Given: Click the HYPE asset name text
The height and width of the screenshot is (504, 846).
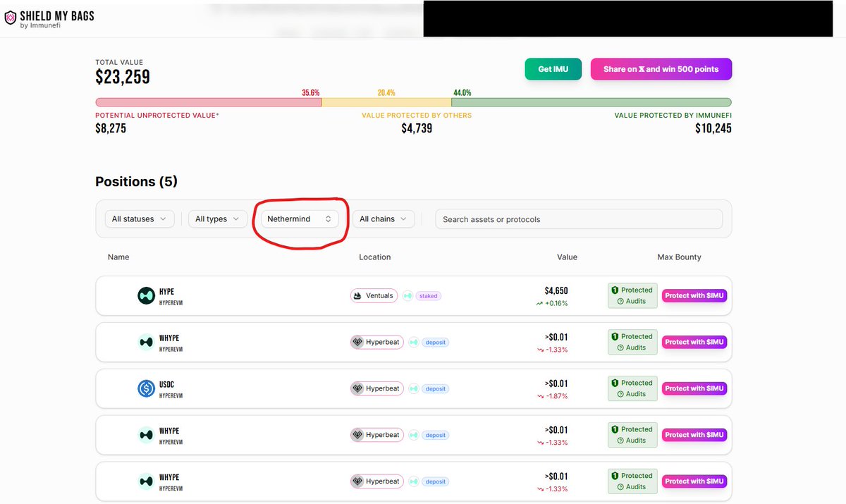Looking at the screenshot, I should [166, 292].
